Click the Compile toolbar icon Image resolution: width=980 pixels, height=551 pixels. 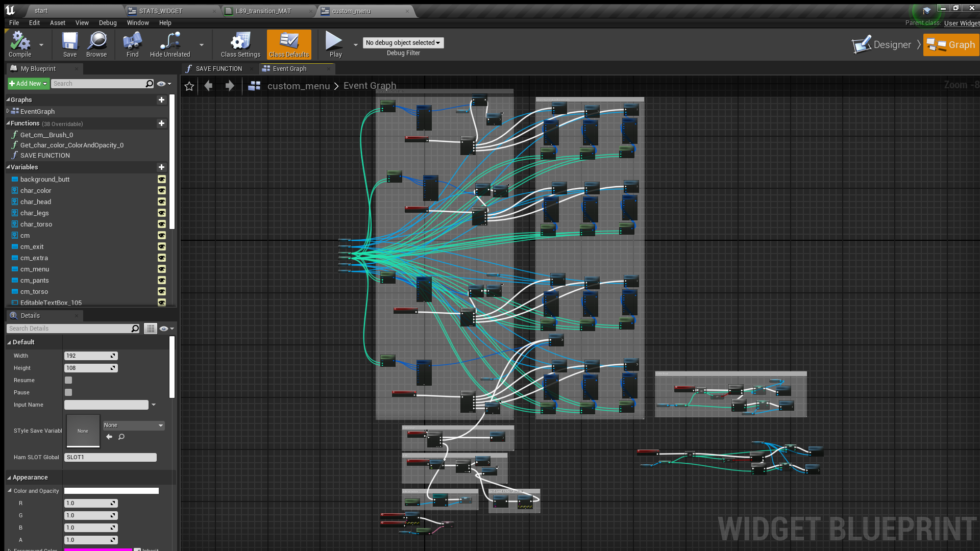[20, 42]
